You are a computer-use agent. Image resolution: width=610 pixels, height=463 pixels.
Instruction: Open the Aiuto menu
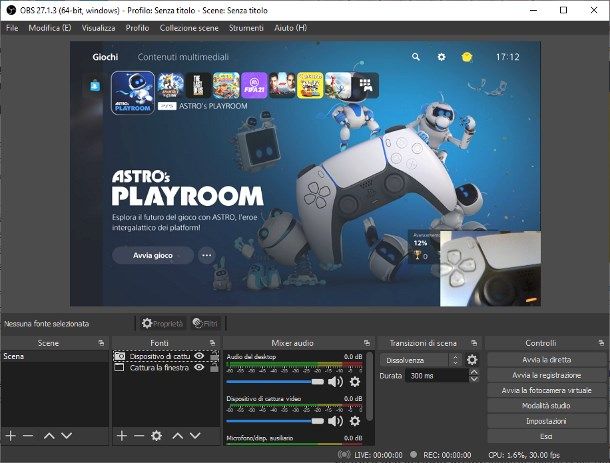(291, 28)
